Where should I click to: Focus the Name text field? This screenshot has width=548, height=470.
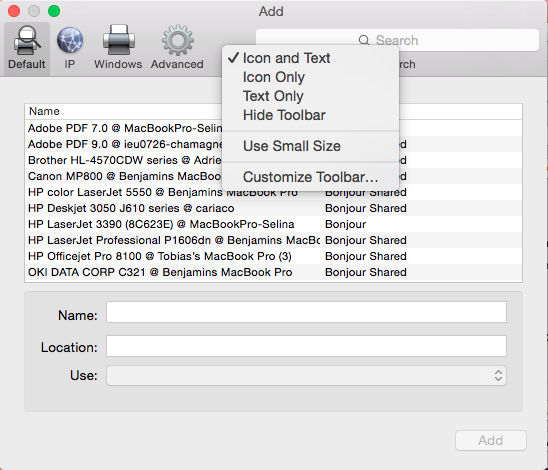(307, 312)
